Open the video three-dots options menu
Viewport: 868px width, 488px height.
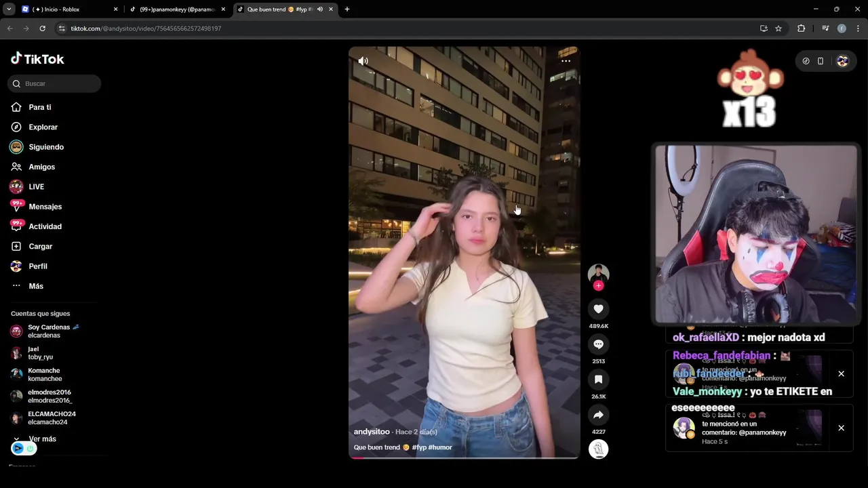pos(566,61)
